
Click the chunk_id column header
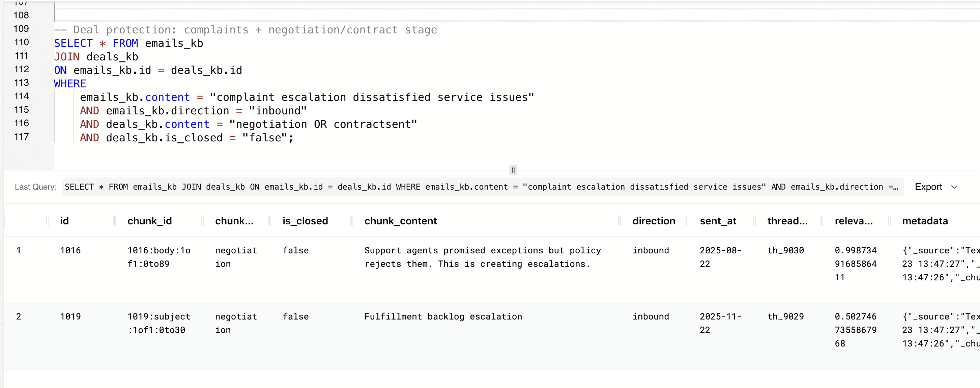point(149,221)
